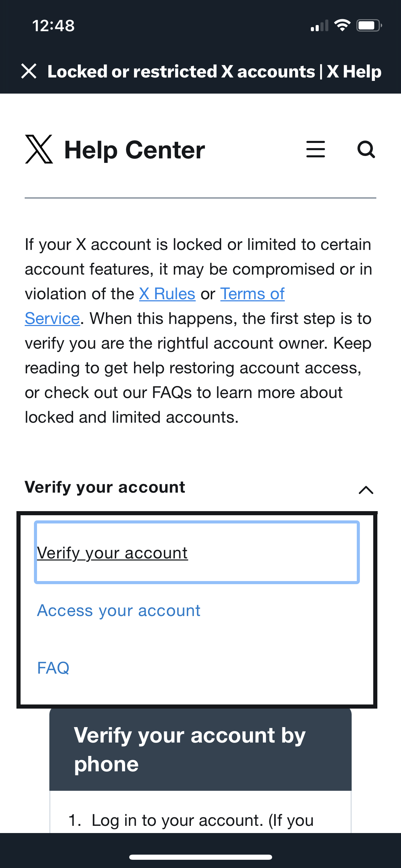Tap the Verify your account by phone header
This screenshot has width=401, height=868.
point(190,750)
